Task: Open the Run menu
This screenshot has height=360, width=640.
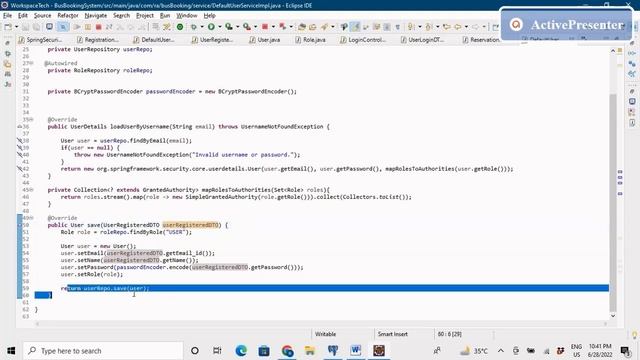Action: [165, 16]
